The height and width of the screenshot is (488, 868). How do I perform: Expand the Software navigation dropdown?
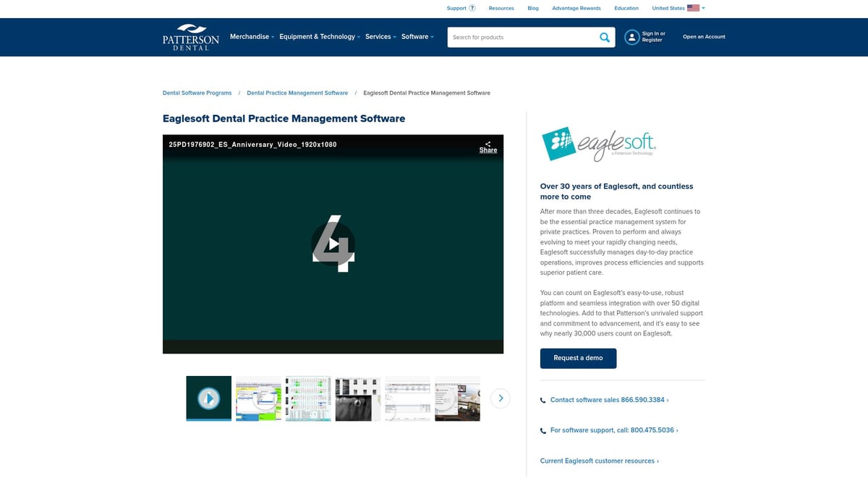tap(417, 36)
